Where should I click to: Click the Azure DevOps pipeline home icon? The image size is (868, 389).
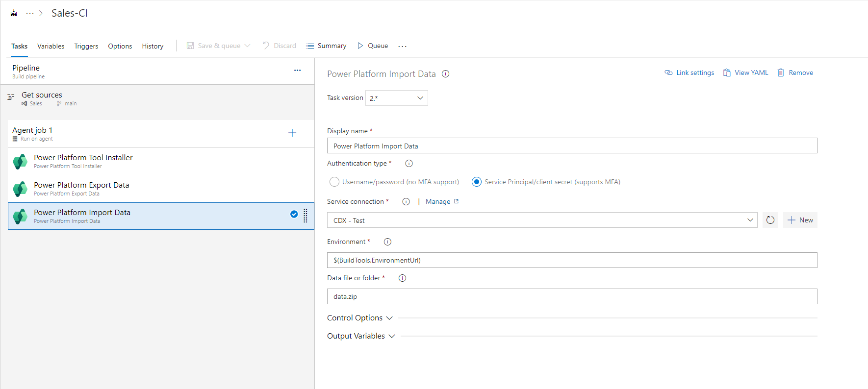[14, 13]
